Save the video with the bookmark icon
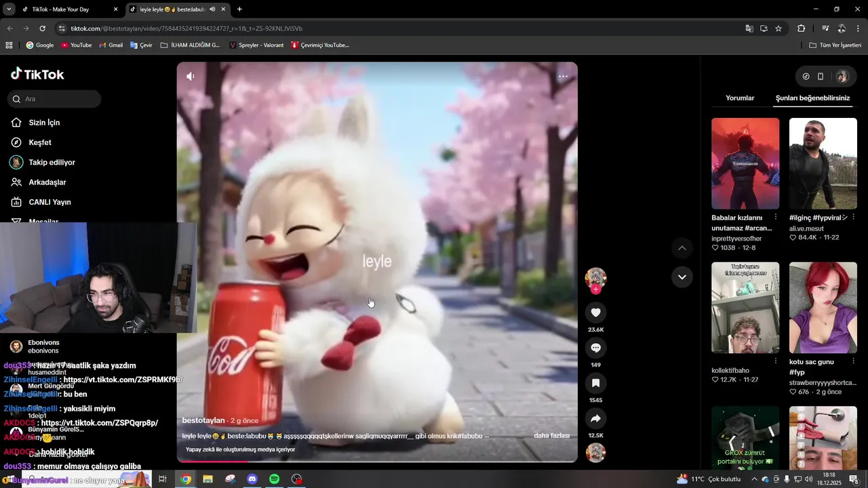This screenshot has width=868, height=488. tap(595, 383)
